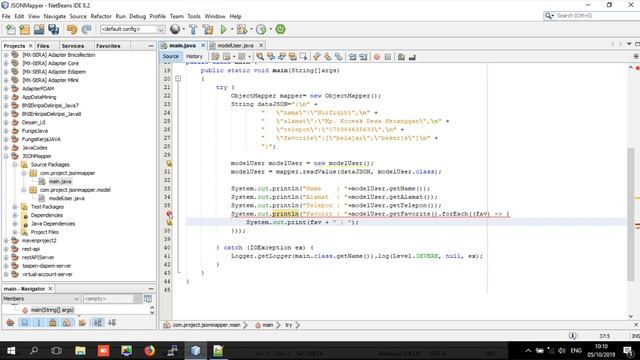Open the Profile Project dropdown arrow

pos(271,29)
